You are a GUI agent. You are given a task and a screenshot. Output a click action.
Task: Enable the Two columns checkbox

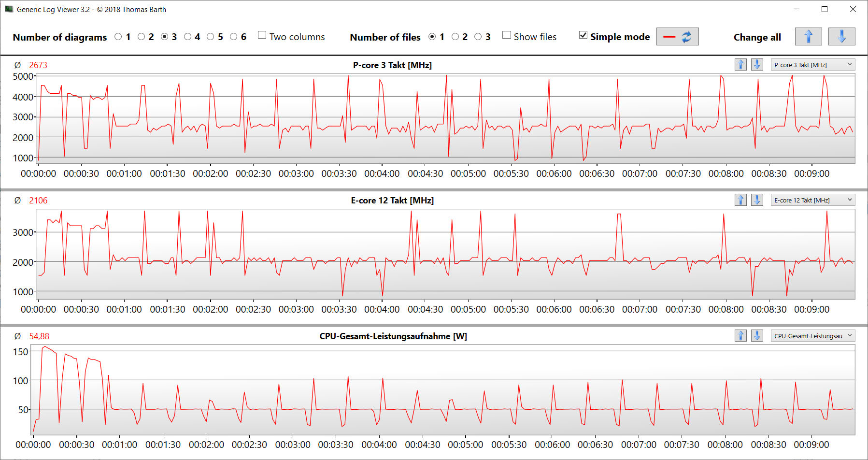tap(262, 35)
